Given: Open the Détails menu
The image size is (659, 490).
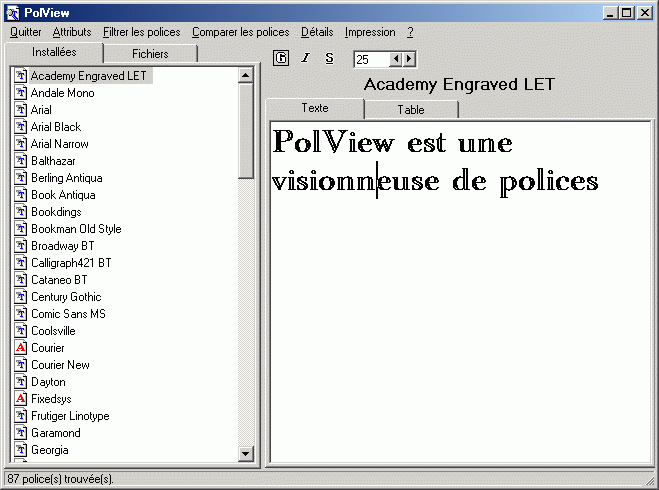Looking at the screenshot, I should 317,32.
